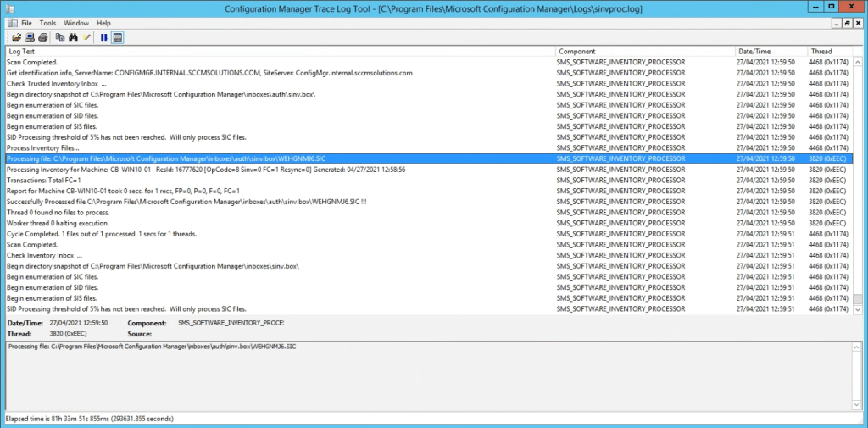
Task: Click the Log Text column header
Action: [280, 52]
